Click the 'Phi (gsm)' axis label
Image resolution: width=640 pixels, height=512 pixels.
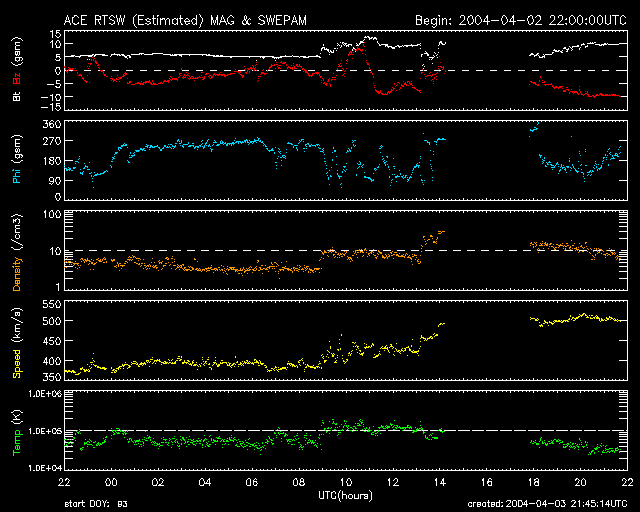point(17,160)
